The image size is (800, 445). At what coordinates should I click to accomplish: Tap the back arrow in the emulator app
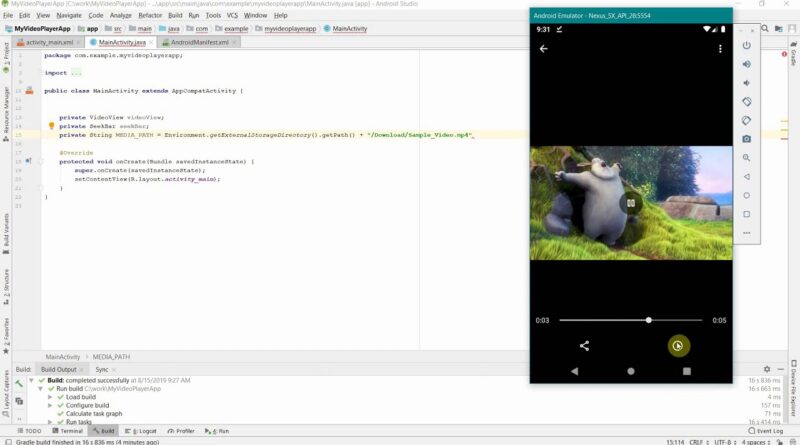543,48
